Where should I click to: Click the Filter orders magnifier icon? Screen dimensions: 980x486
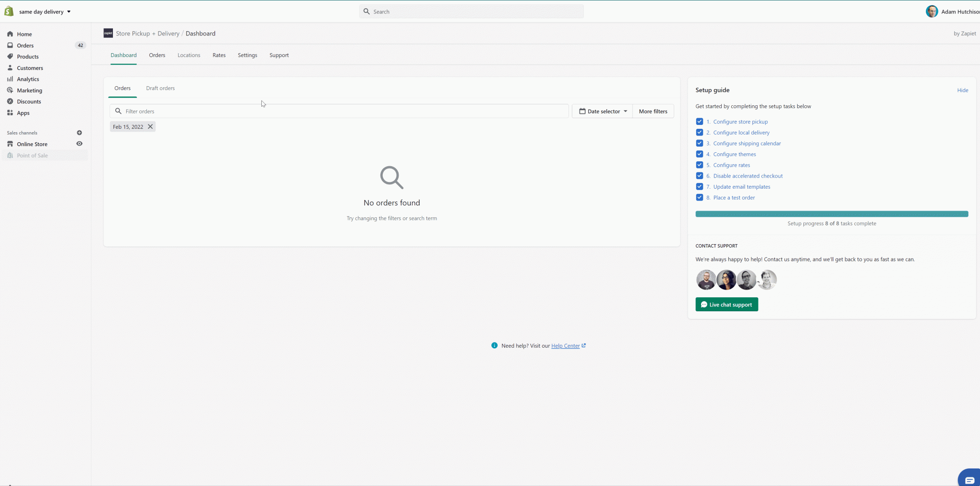(118, 111)
